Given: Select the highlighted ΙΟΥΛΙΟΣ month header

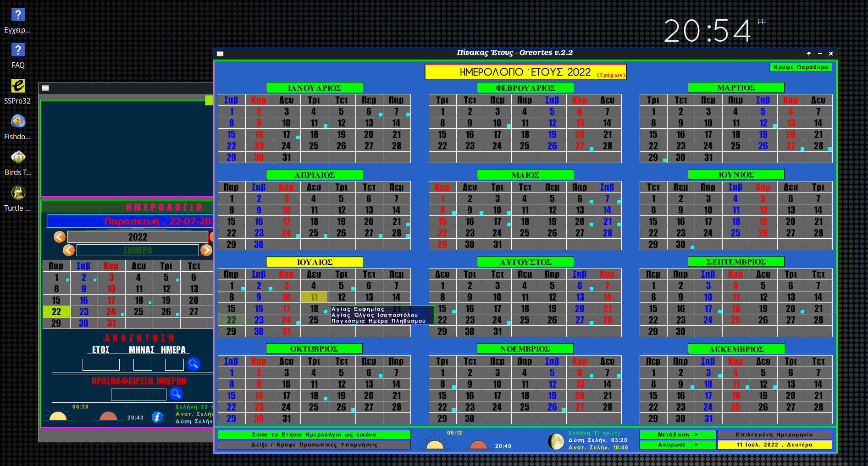Looking at the screenshot, I should pos(314,262).
